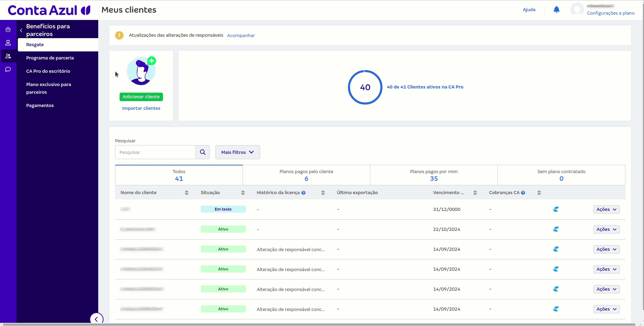Click the warning icon in the updates banner
Image resolution: width=644 pixels, height=326 pixels.
click(x=120, y=35)
